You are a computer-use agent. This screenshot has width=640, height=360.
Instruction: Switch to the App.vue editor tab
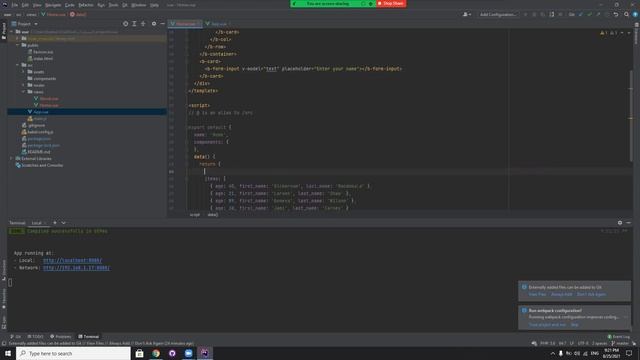[x=218, y=24]
